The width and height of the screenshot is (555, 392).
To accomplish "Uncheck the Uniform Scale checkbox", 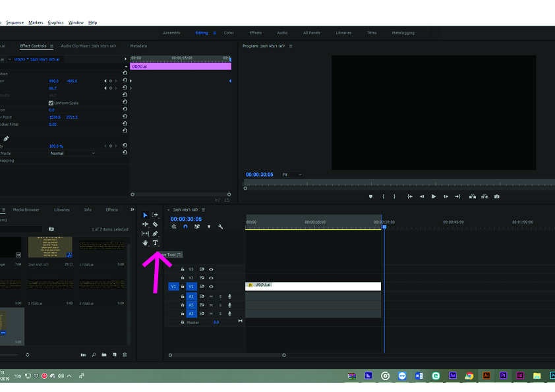I will pos(51,103).
